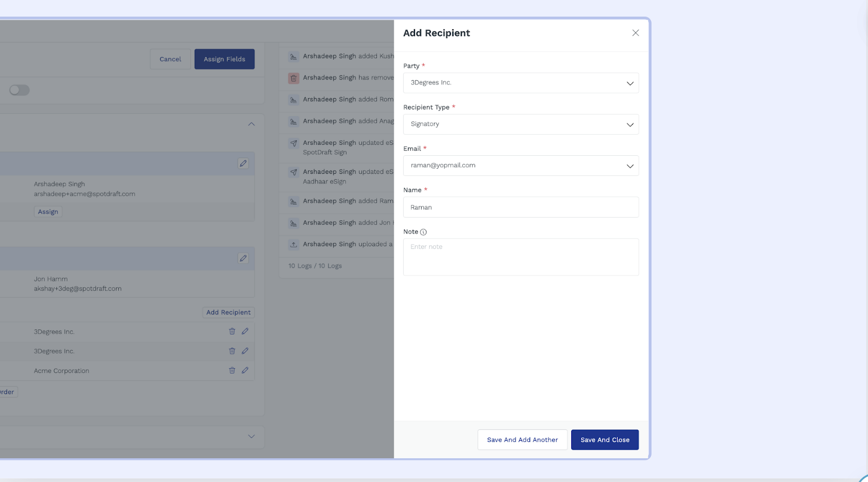The image size is (868, 482).
Task: Close the Add Recipient panel
Action: point(635,33)
